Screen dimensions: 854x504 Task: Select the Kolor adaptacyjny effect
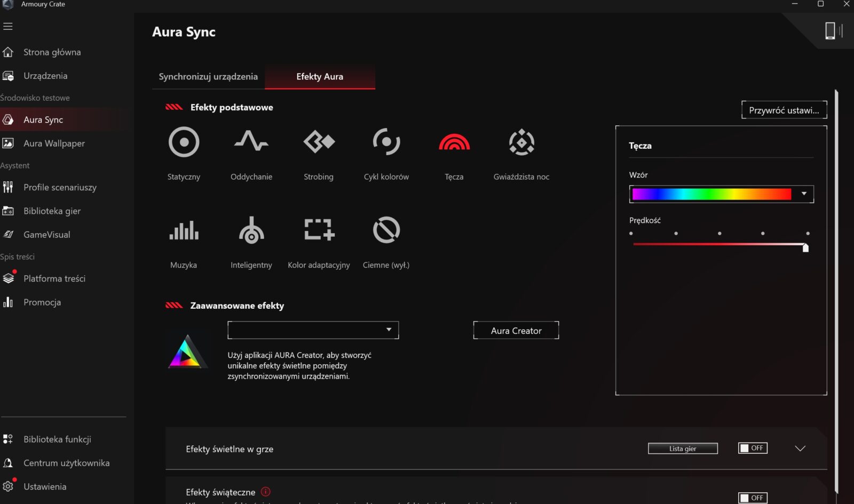point(319,231)
